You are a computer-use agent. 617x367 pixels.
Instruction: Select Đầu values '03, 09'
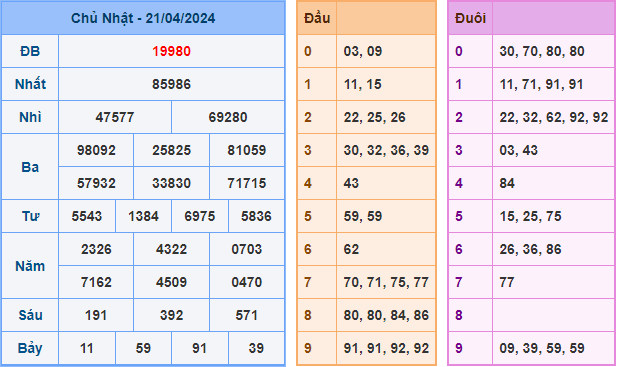tap(363, 51)
